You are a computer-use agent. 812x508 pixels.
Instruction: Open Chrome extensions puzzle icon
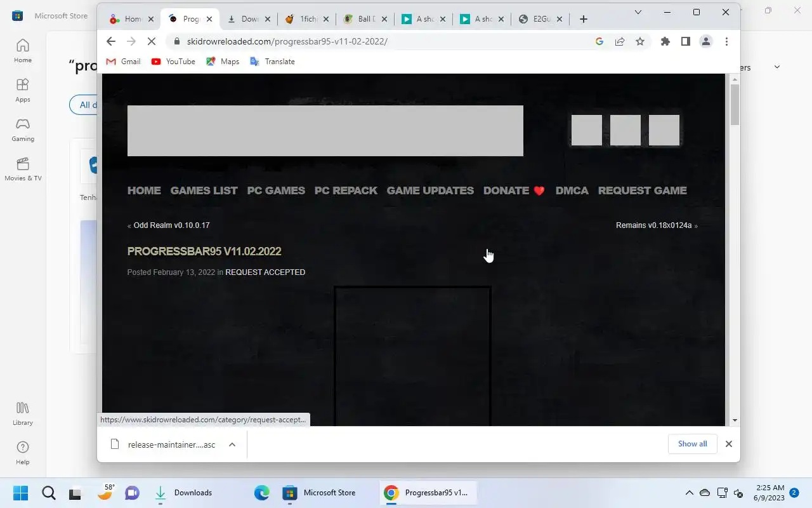tap(665, 41)
